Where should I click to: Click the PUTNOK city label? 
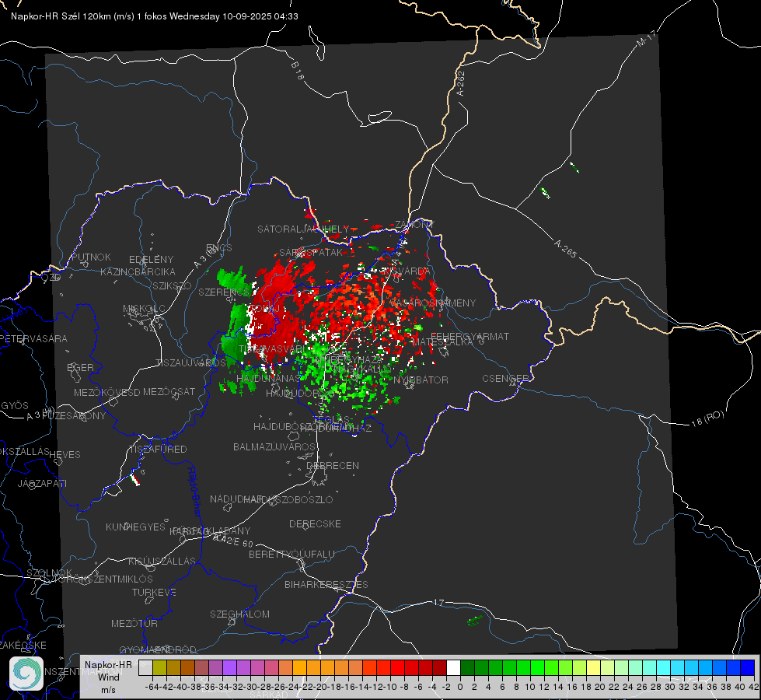point(91,257)
